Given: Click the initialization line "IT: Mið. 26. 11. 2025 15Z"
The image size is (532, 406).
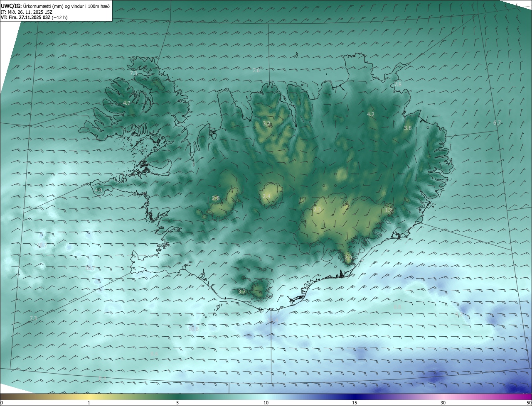Looking at the screenshot, I should [26, 12].
